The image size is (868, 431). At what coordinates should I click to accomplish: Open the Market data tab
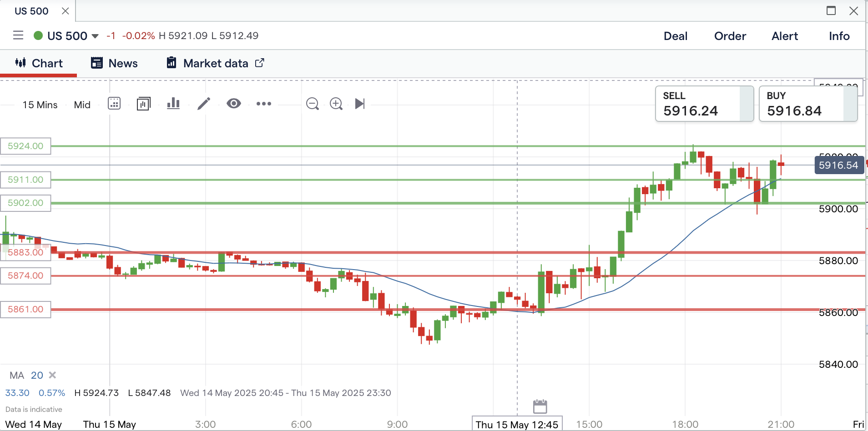[215, 63]
